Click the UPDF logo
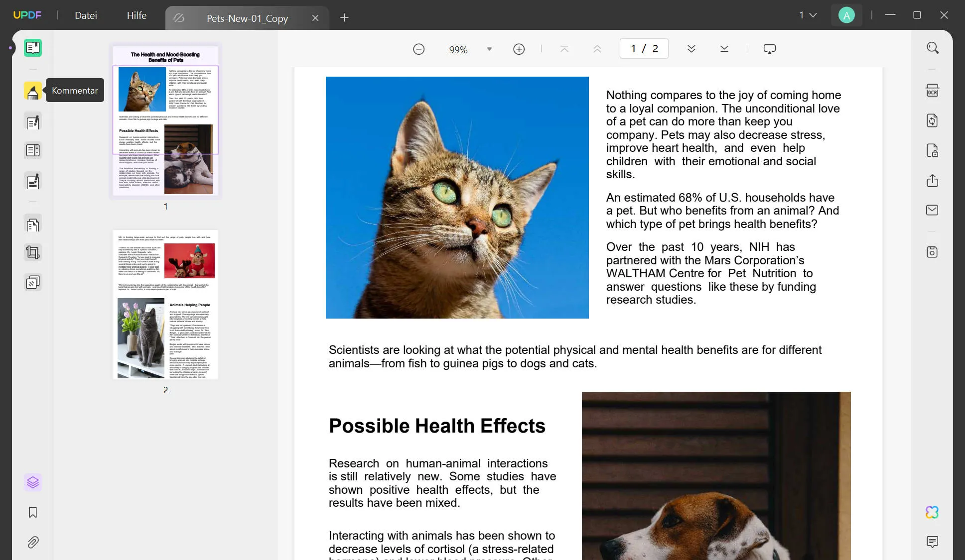 coord(27,15)
